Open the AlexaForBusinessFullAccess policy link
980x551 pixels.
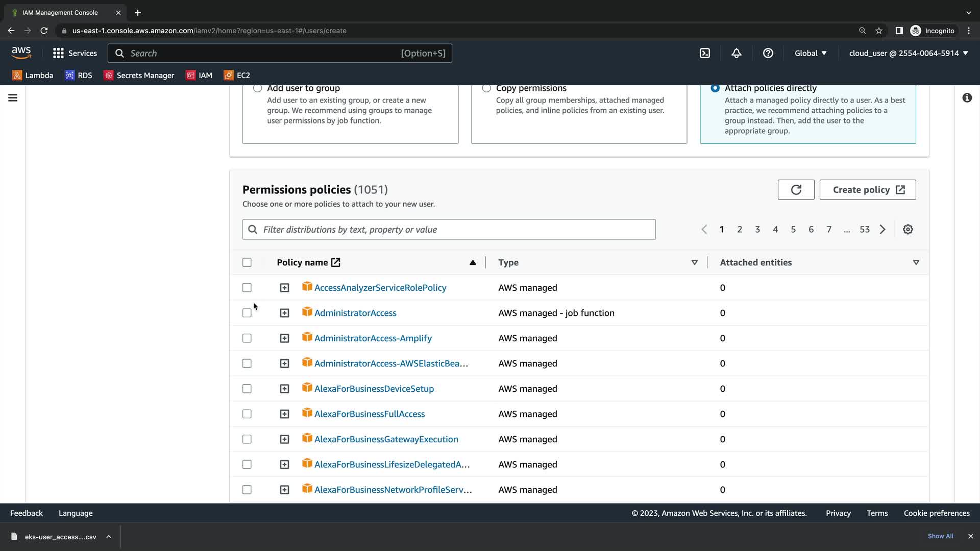tap(369, 414)
